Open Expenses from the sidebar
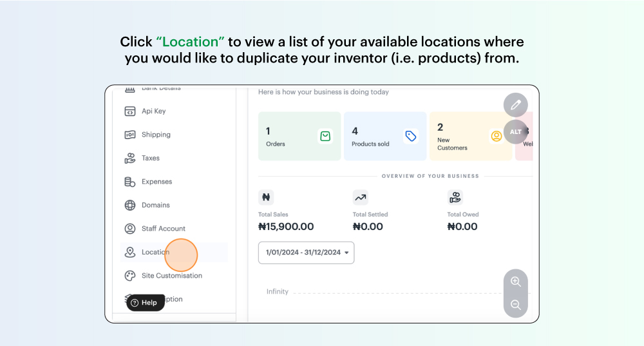The image size is (644, 346). [156, 181]
